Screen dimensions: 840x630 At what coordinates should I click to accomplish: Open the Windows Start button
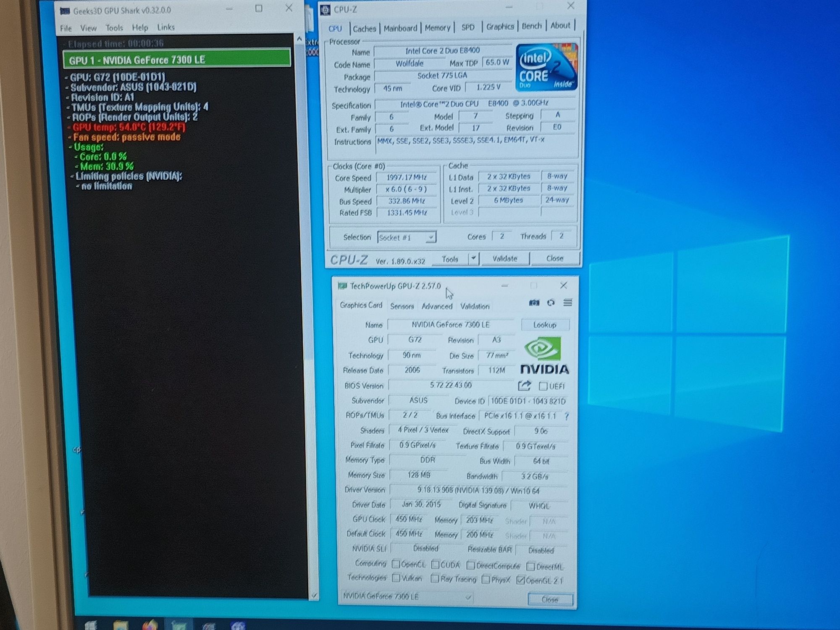[x=91, y=625]
